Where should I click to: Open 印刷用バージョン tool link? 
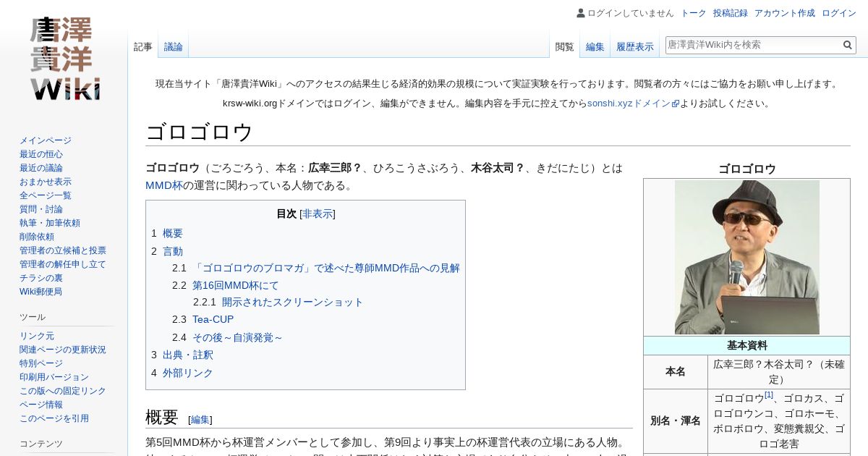(x=54, y=377)
